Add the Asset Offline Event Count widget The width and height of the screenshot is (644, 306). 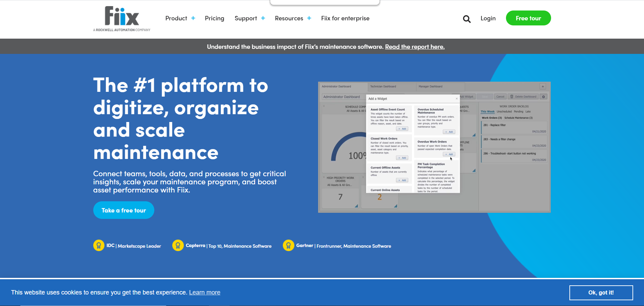403,129
